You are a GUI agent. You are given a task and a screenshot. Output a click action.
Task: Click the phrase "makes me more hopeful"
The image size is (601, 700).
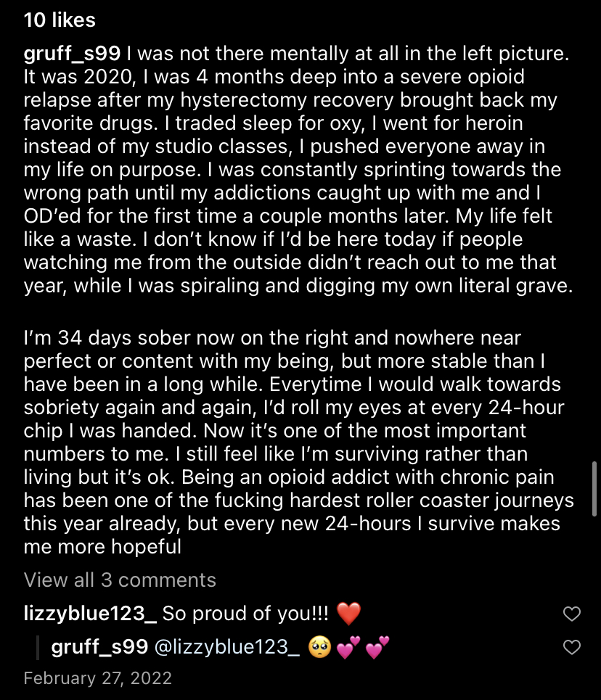[x=102, y=547]
